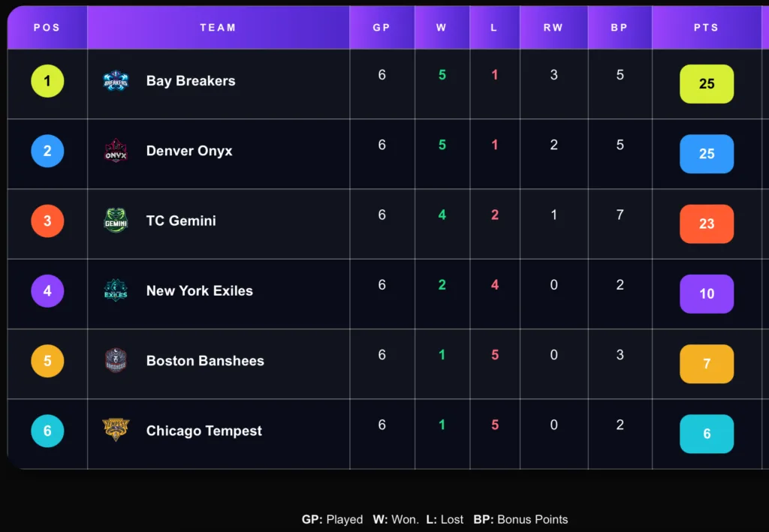Click the RW column header
769x532 pixels.
tap(553, 28)
